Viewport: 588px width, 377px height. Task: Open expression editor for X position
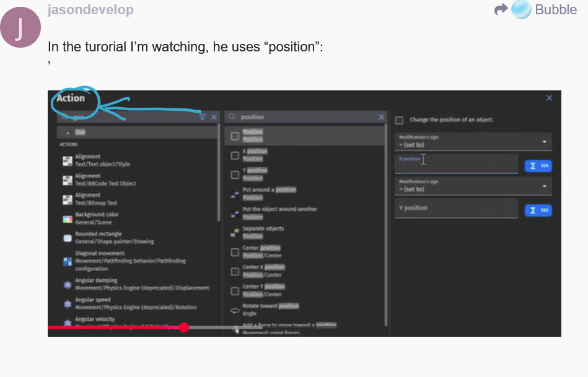538,165
